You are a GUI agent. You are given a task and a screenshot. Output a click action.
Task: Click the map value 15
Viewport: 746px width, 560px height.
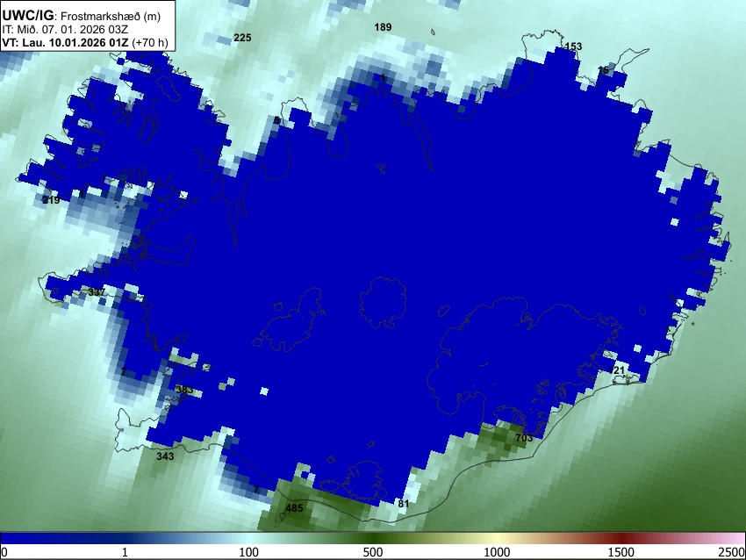point(603,70)
